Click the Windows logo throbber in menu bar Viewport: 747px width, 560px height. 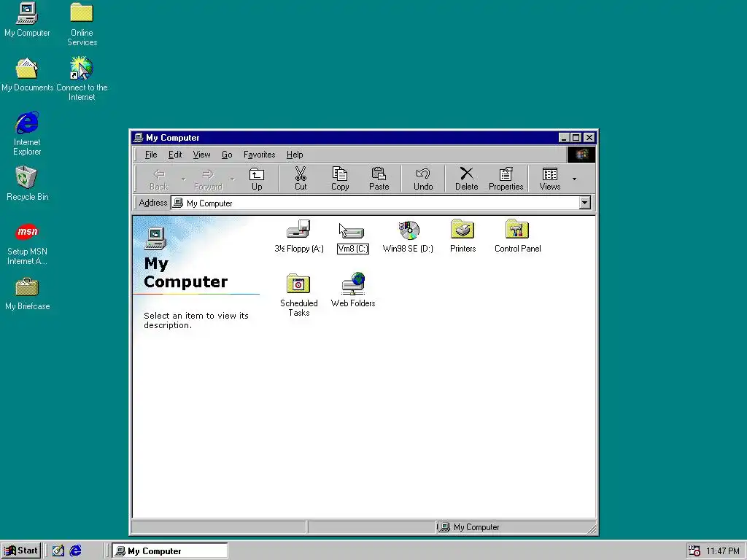pos(581,155)
